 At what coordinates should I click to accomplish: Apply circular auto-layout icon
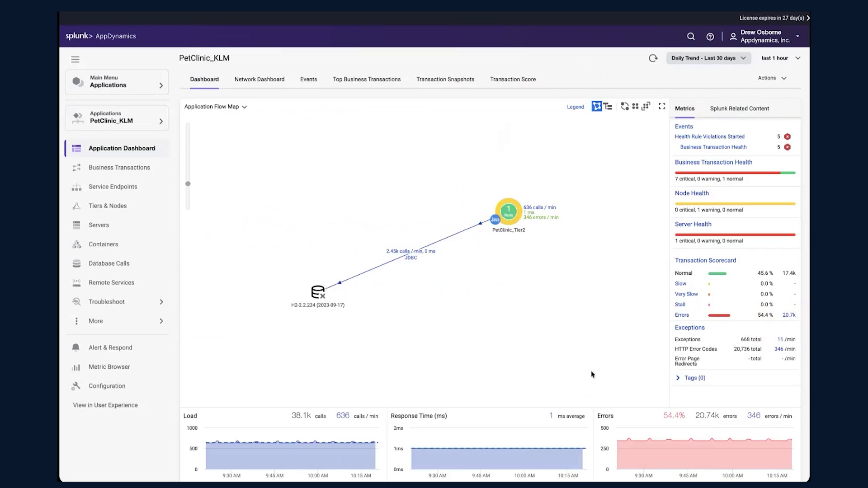click(625, 106)
